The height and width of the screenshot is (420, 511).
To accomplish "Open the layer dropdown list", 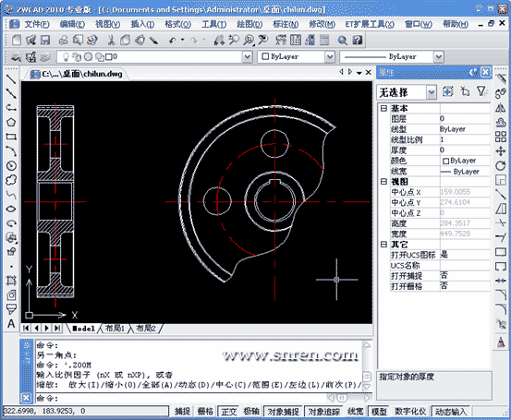I will click(x=248, y=57).
